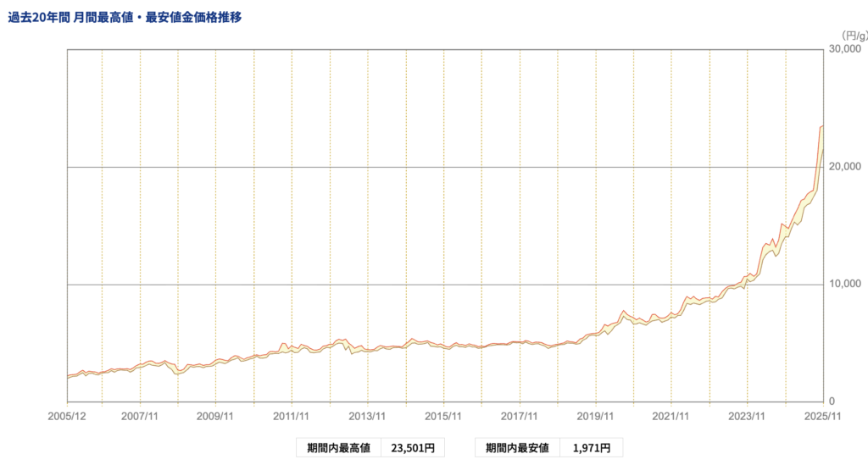
Task: Click the 2017/11 x-axis label
Action: [x=519, y=416]
